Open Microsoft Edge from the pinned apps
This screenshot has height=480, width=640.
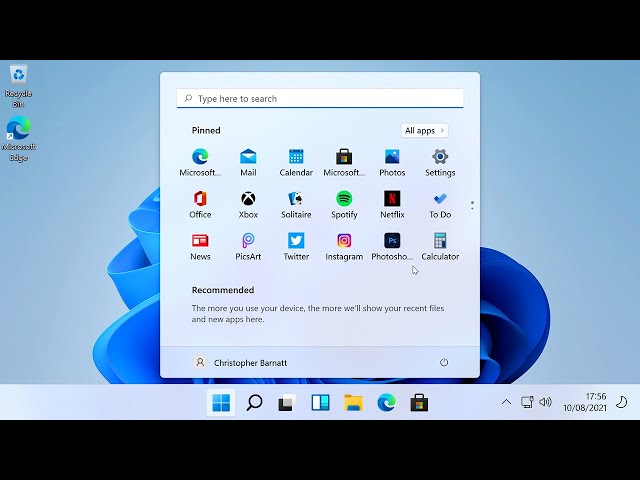click(x=200, y=162)
